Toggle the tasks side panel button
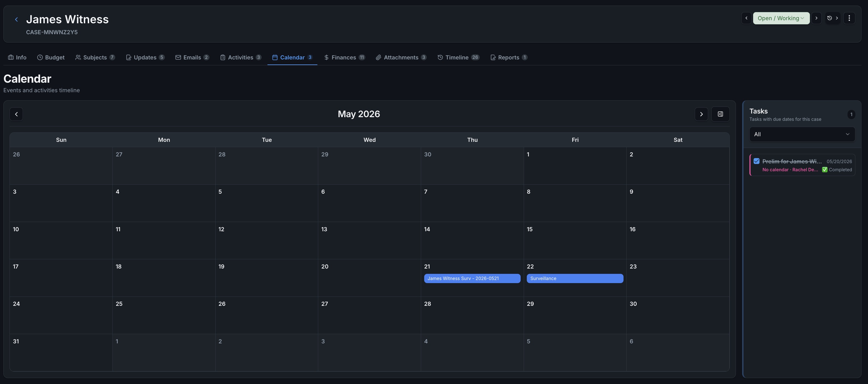Image resolution: width=868 pixels, height=384 pixels. 721,114
